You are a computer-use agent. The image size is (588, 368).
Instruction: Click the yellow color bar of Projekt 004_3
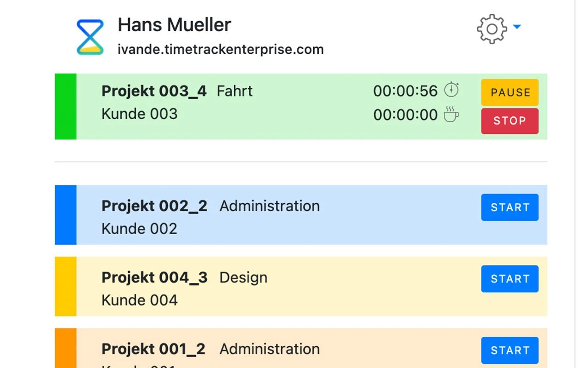point(66,286)
